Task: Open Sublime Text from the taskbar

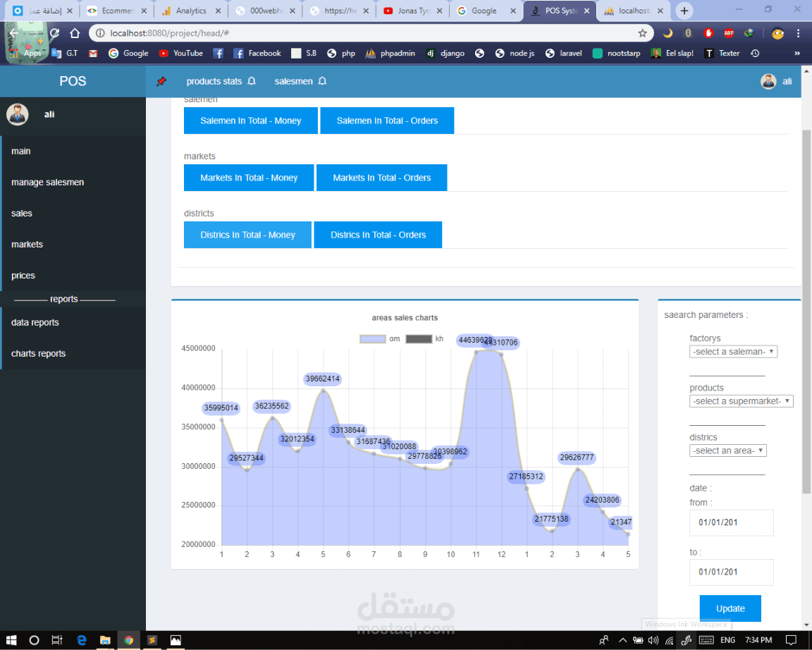Action: pyautogui.click(x=152, y=640)
